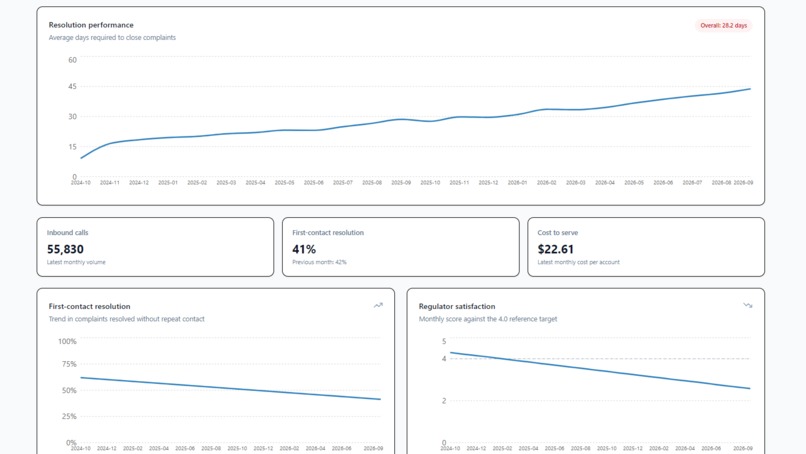Click the First-contact resolution chart title
The width and height of the screenshot is (806, 454).
click(x=89, y=306)
